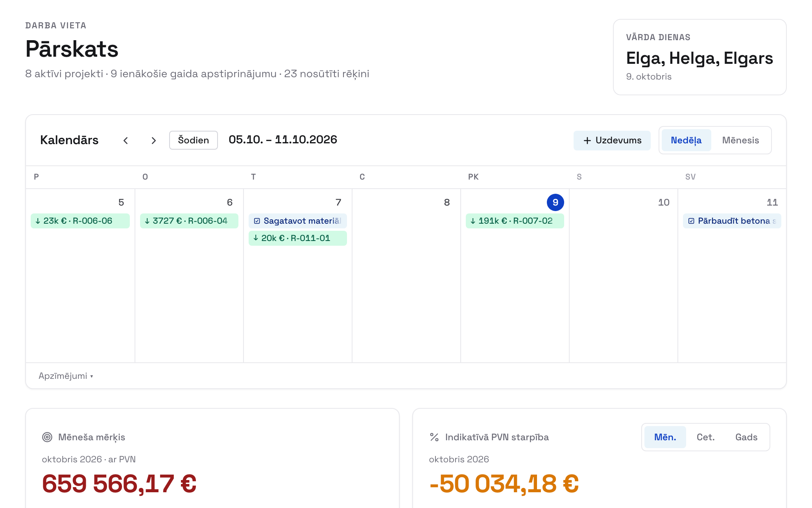Viewport: 812px width, 508px height.
Task: Open the 20k € R-011-01 invoice event
Action: click(x=298, y=238)
